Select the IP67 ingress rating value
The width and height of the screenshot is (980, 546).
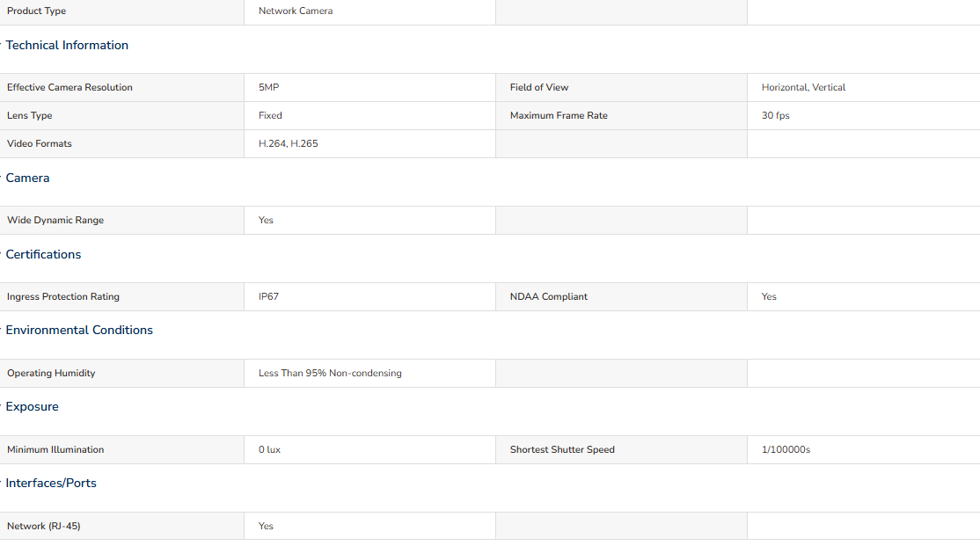coord(268,297)
